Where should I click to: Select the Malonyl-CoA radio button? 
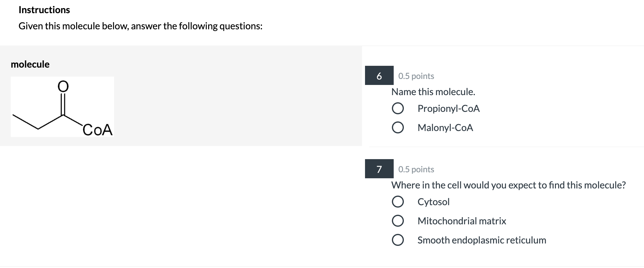[x=399, y=128]
